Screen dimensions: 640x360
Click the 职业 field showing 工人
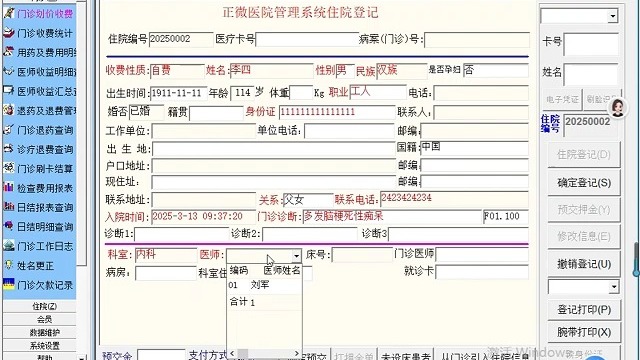pos(378,92)
